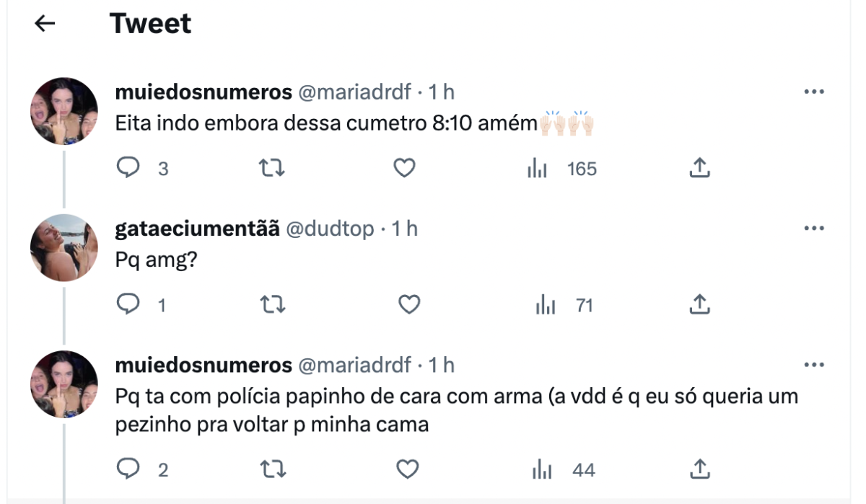Reply to the 'Eita indo embora' tweet

click(x=128, y=168)
